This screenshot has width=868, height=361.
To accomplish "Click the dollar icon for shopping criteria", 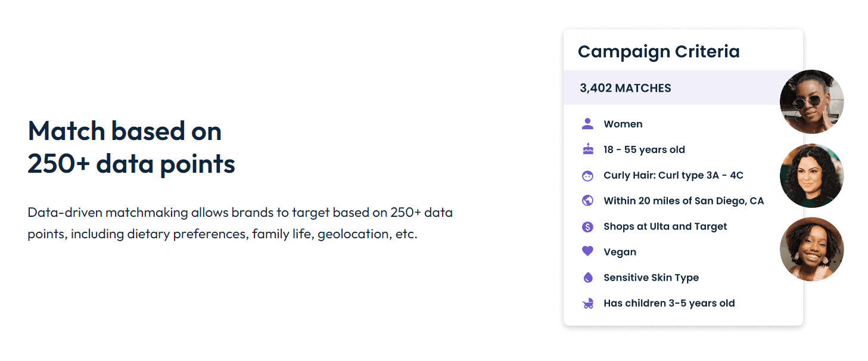I will pyautogui.click(x=587, y=226).
